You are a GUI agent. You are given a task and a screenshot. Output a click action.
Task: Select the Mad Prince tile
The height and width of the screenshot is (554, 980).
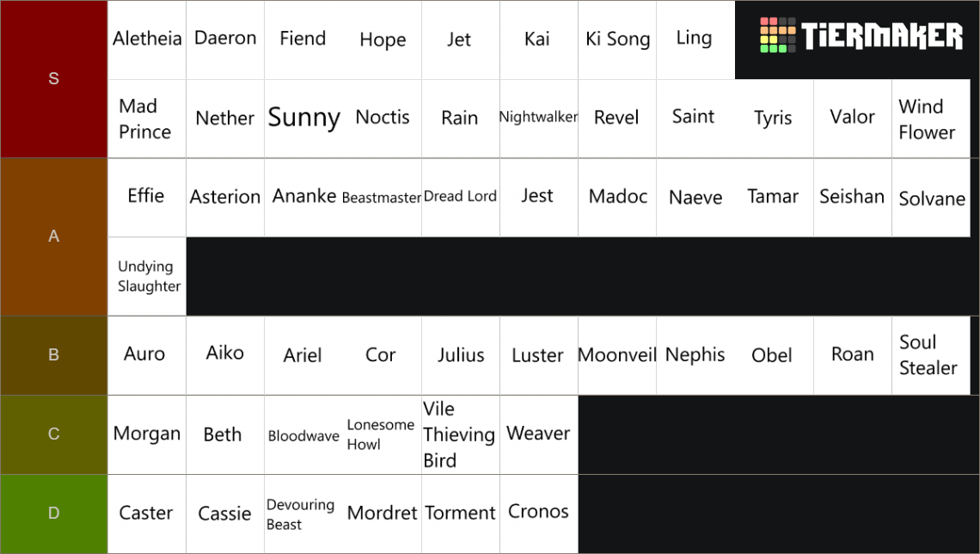147,119
